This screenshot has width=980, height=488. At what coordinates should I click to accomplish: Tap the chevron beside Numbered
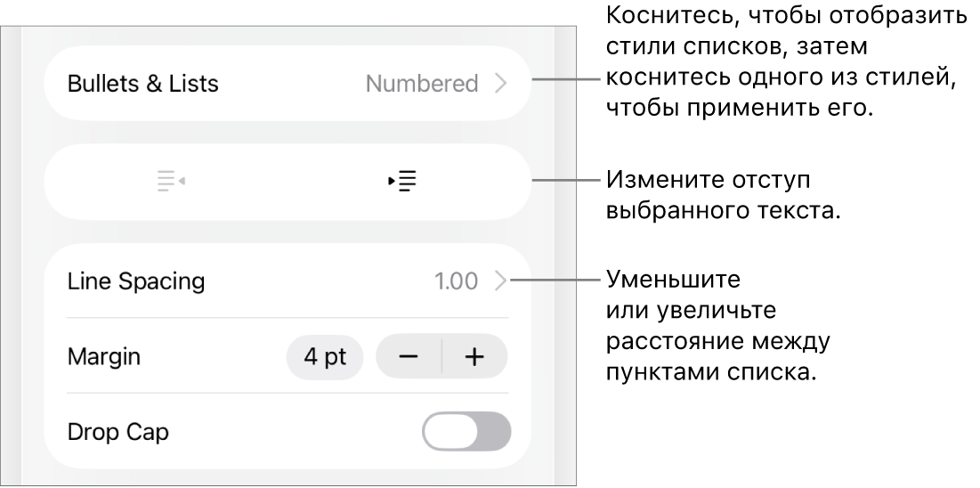(500, 84)
